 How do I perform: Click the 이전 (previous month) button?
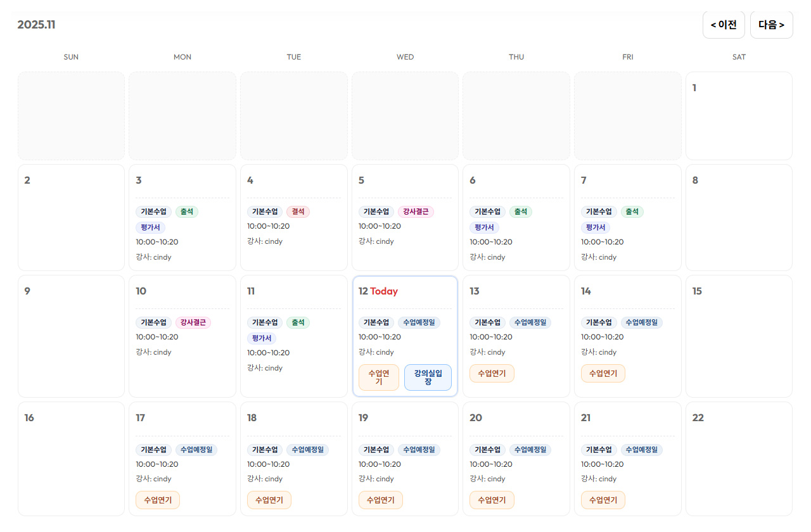click(x=724, y=25)
